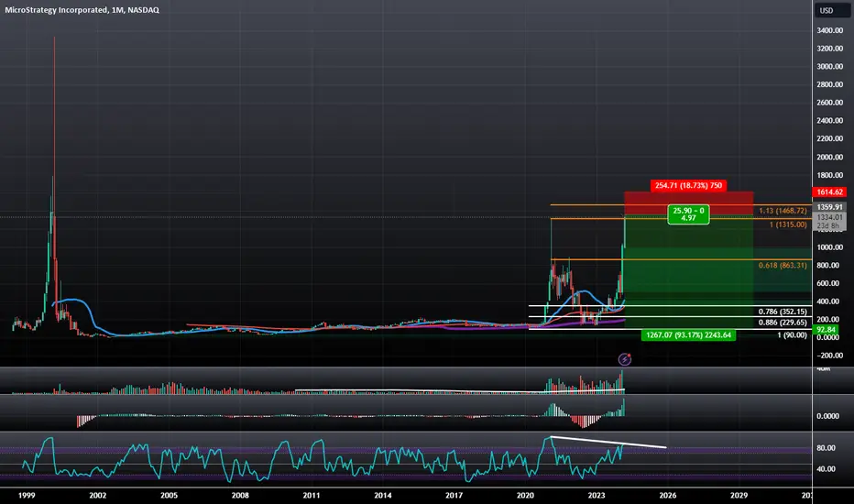The width and height of the screenshot is (854, 504).
Task: Click the 1999 time axis label
Action: pyautogui.click(x=27, y=495)
